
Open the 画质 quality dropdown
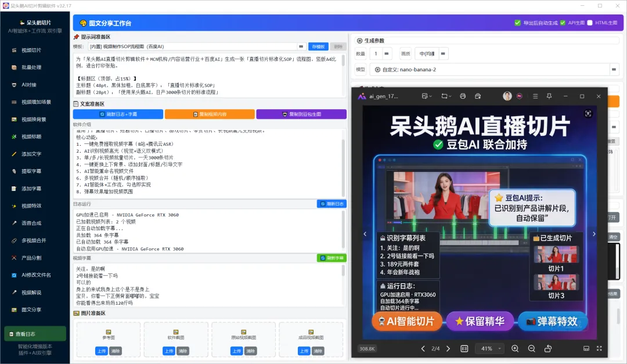click(x=442, y=53)
